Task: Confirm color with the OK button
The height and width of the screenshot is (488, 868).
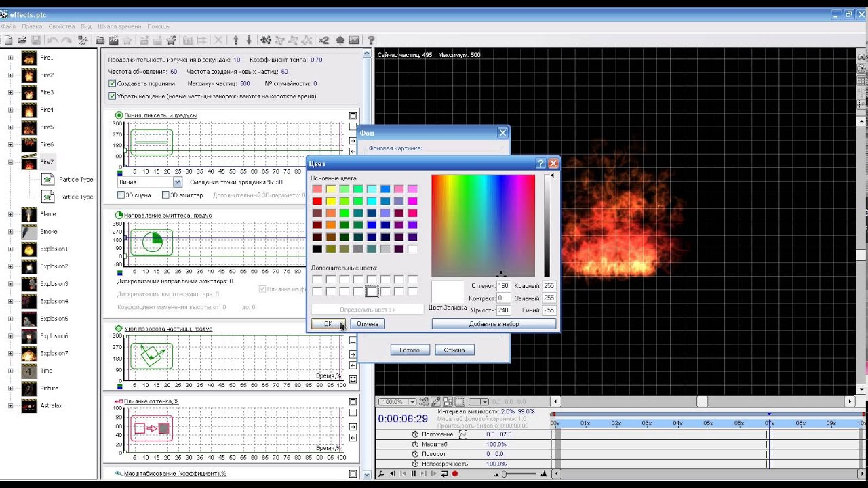Action: (x=328, y=324)
